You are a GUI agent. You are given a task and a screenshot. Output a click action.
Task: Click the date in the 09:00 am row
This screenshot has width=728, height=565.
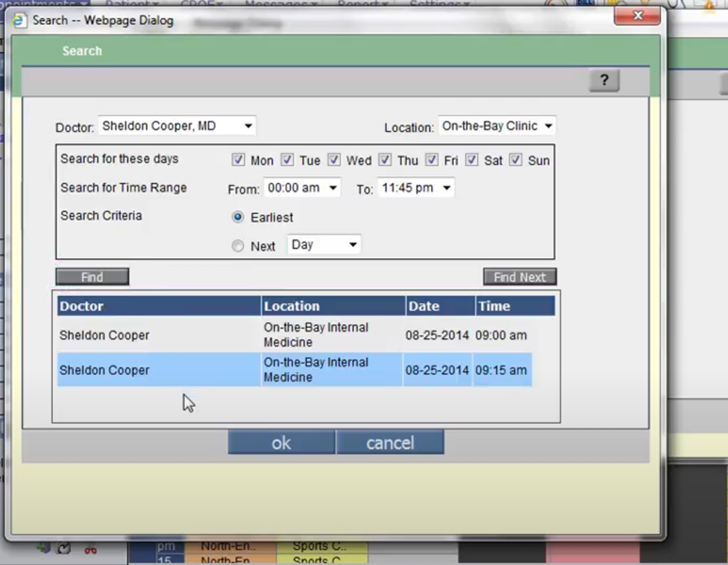click(437, 335)
